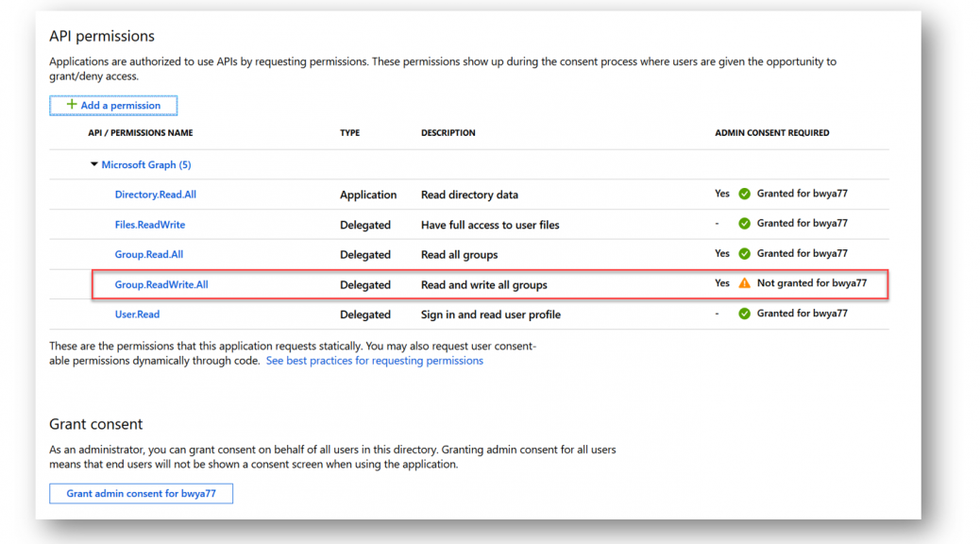The width and height of the screenshot is (980, 544).
Task: Click the Yes consent value for Group.Read.All
Action: click(722, 253)
